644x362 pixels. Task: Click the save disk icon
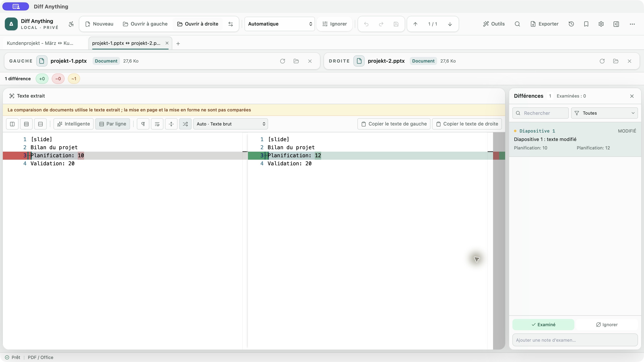point(396,24)
